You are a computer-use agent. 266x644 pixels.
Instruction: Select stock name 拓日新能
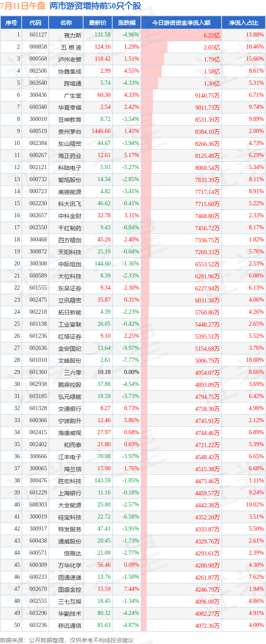point(70,312)
